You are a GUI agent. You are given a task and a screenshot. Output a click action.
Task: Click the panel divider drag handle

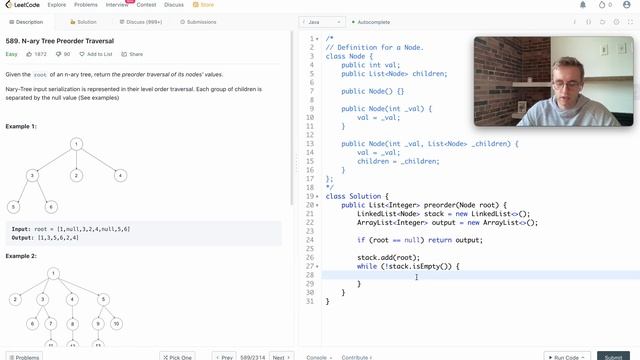pyautogui.click(x=297, y=163)
